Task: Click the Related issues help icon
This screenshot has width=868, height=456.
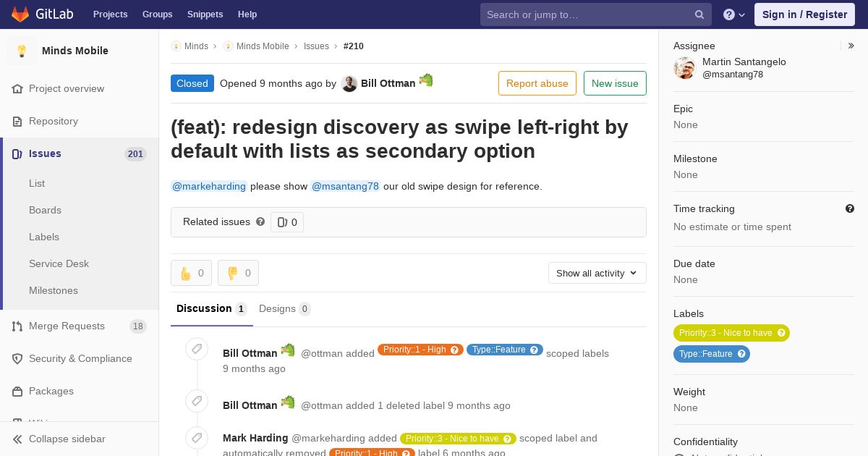Action: [260, 221]
